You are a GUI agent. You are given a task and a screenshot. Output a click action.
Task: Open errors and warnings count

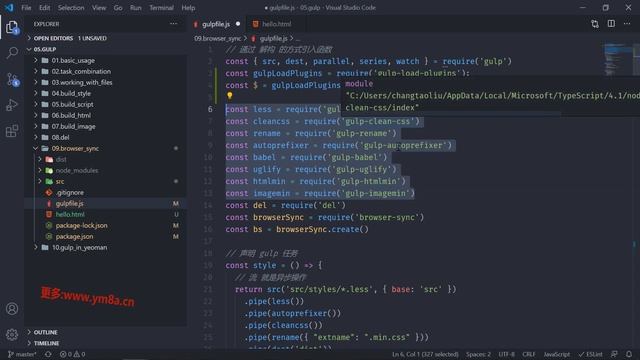point(73,354)
